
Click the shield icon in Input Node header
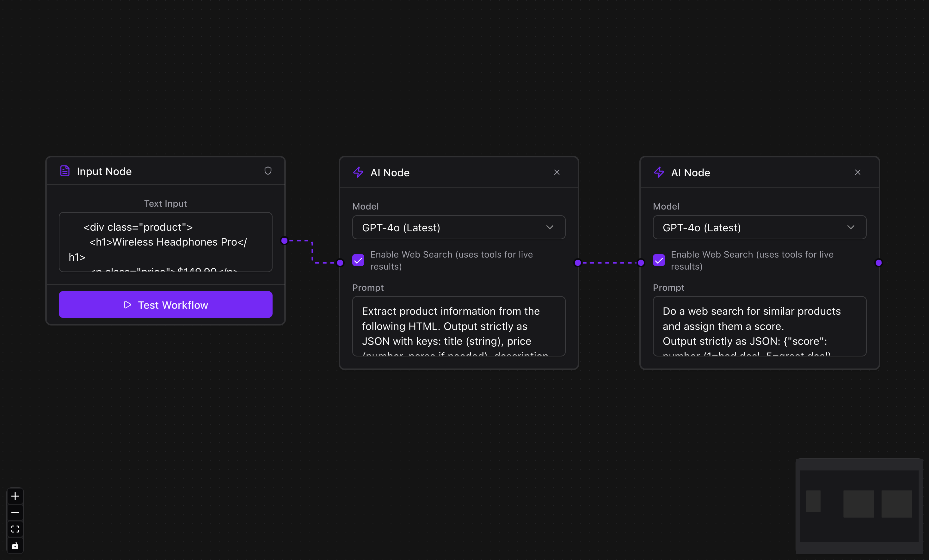point(268,171)
